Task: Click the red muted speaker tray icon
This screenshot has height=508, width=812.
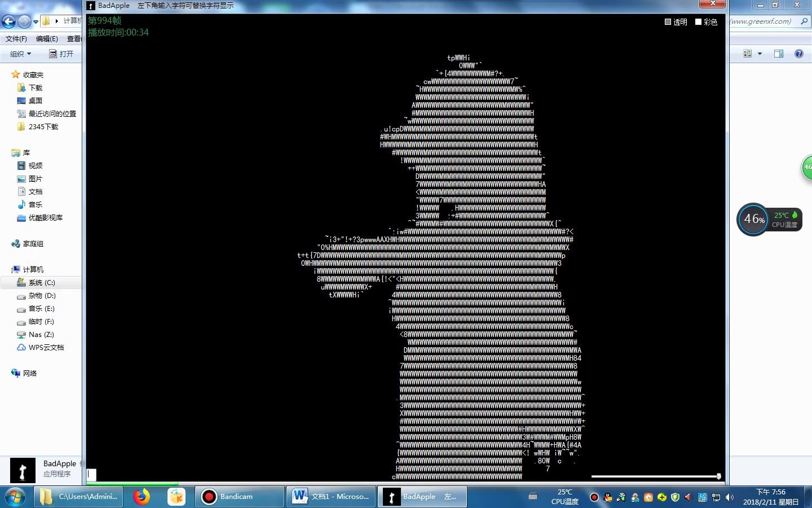Action: [x=689, y=497]
